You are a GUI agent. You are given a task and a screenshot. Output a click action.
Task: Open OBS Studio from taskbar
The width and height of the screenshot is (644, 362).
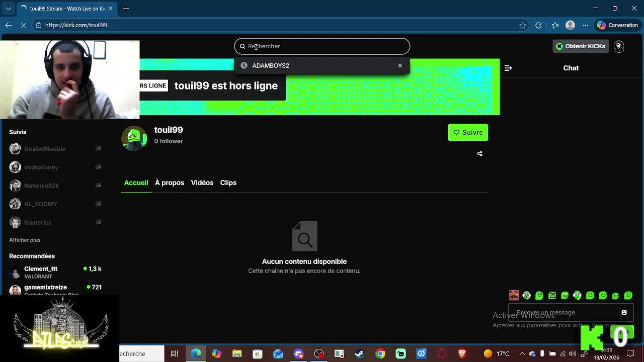[x=319, y=354]
